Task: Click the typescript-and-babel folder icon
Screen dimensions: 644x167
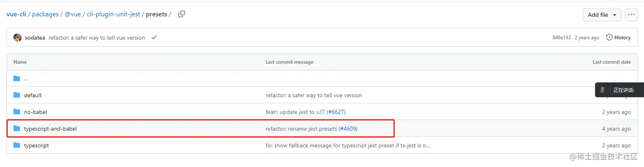Action: pos(17,129)
